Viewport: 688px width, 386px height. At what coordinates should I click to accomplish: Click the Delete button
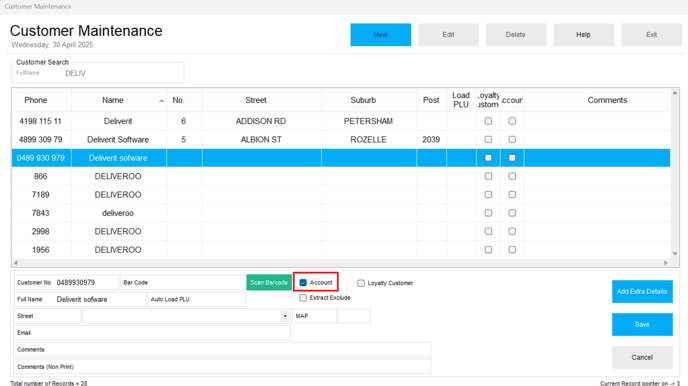point(516,35)
